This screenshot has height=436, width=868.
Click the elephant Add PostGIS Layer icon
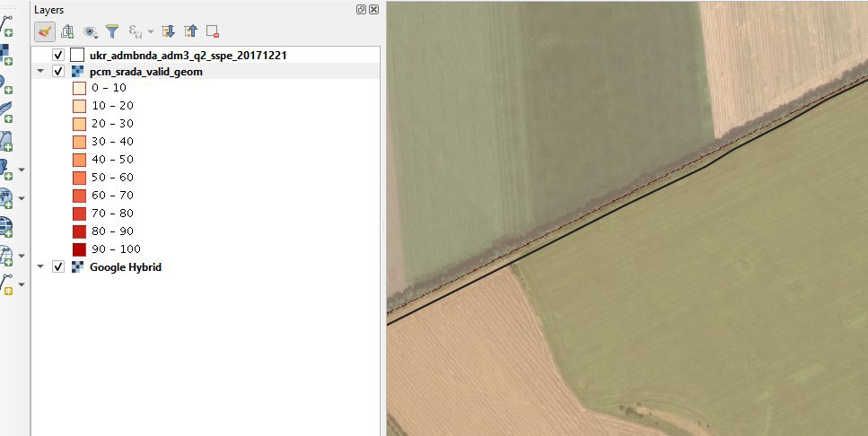click(x=6, y=170)
